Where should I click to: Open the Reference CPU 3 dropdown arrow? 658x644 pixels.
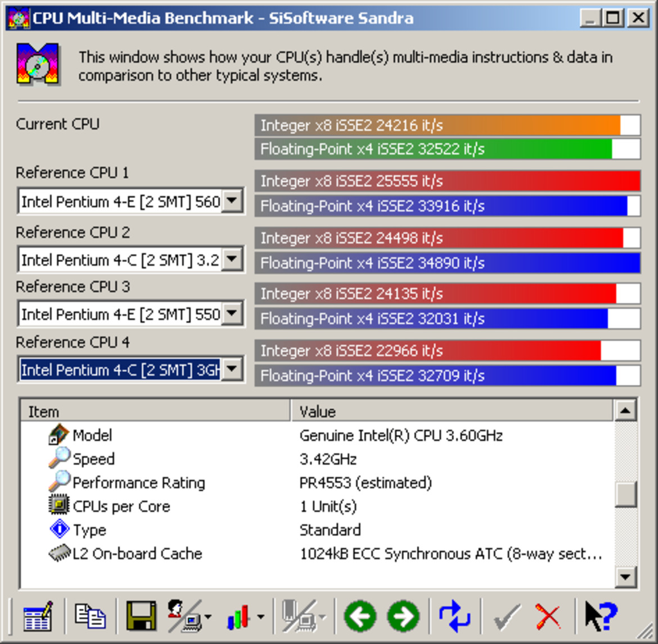coord(232,314)
